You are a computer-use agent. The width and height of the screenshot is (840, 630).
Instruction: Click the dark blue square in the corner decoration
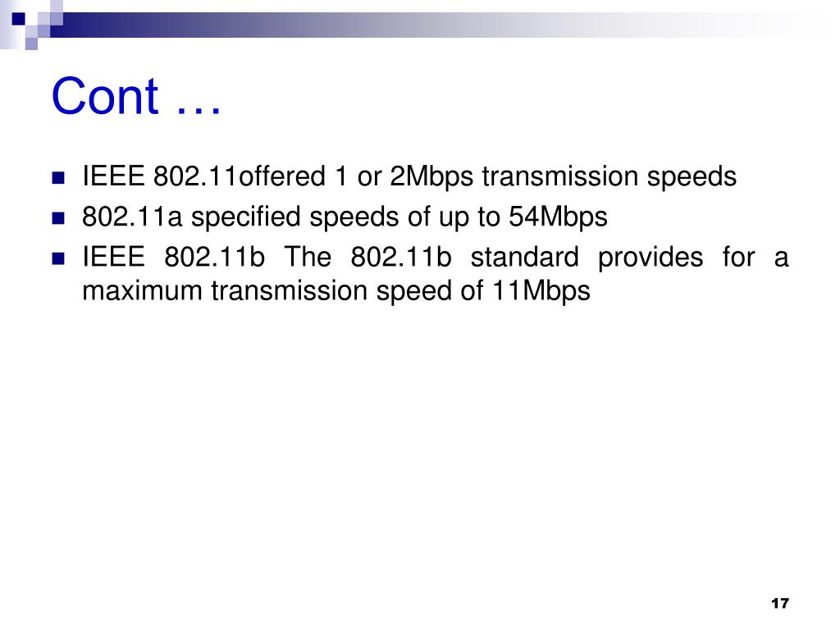tap(18, 19)
